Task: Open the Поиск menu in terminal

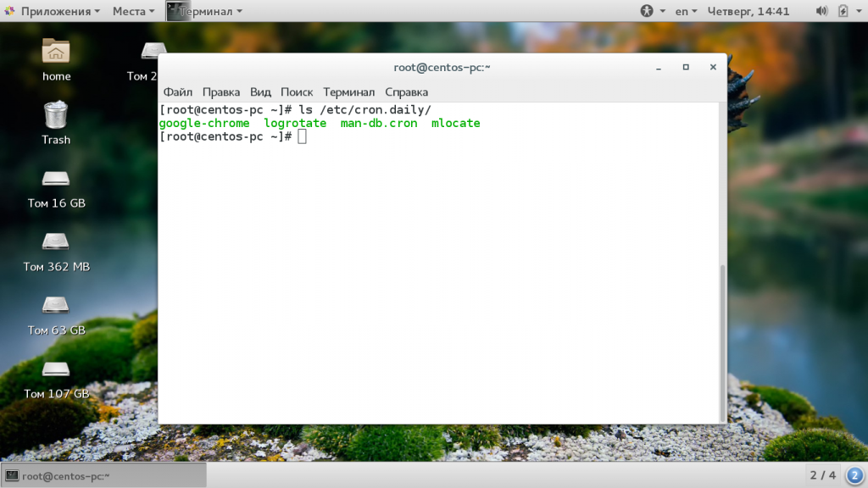Action: click(x=297, y=91)
